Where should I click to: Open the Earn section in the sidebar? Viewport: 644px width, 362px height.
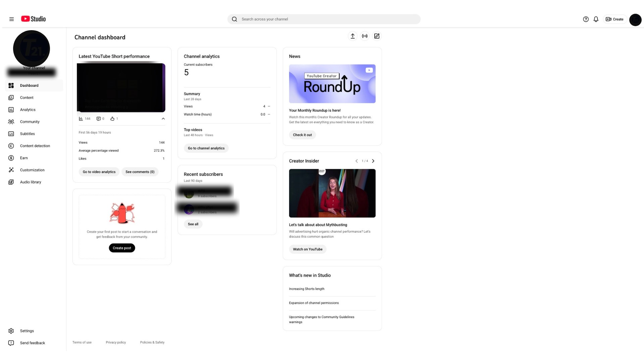point(24,158)
